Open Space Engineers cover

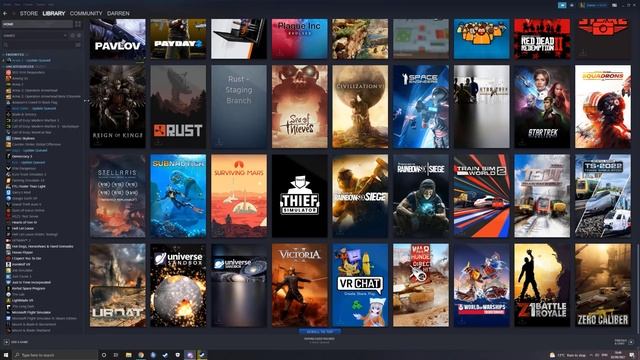point(421,107)
